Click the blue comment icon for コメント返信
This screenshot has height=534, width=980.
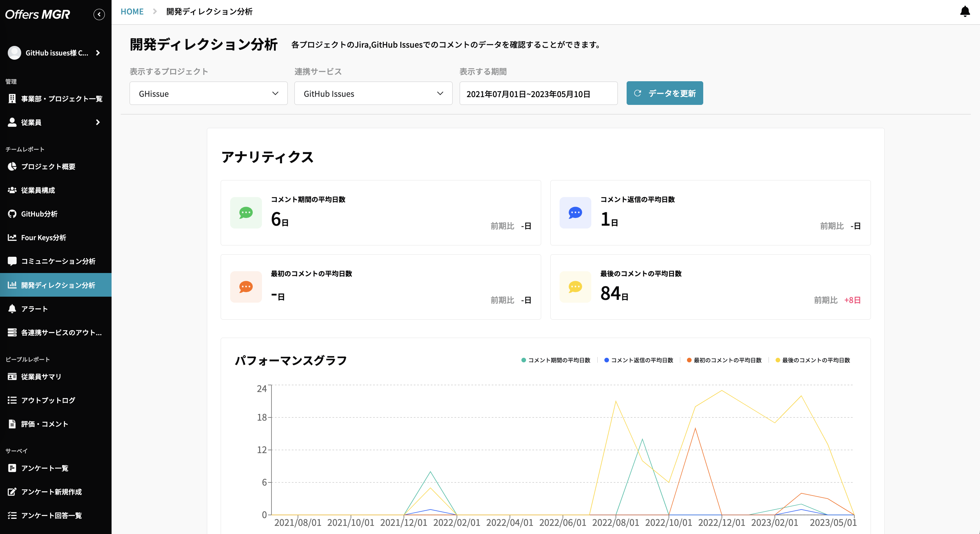575,212
